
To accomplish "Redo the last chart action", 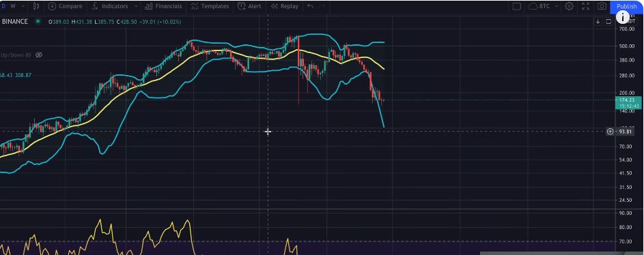I will [x=322, y=6].
